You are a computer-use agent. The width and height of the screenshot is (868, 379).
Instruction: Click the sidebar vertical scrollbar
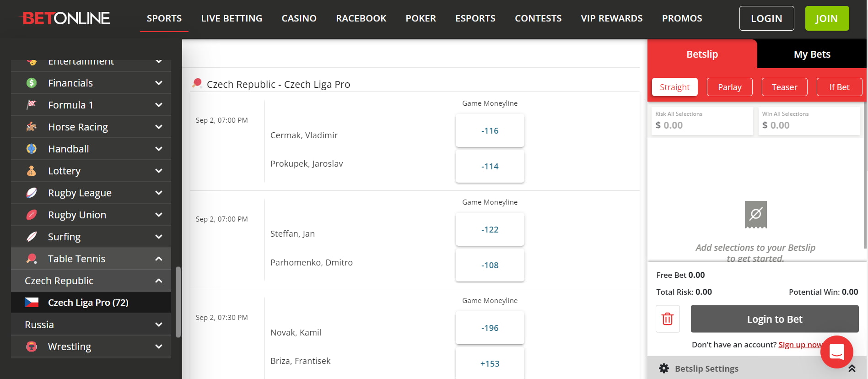tap(178, 302)
